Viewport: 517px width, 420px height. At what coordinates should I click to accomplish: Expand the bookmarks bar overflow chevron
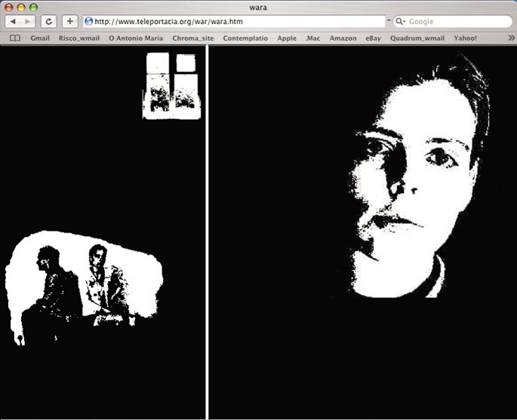510,38
